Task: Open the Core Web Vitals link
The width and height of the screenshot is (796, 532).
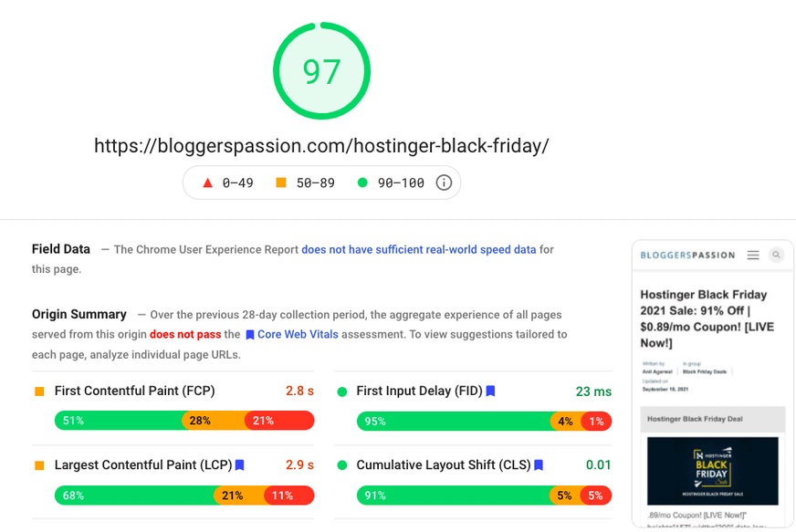Action: pyautogui.click(x=298, y=335)
